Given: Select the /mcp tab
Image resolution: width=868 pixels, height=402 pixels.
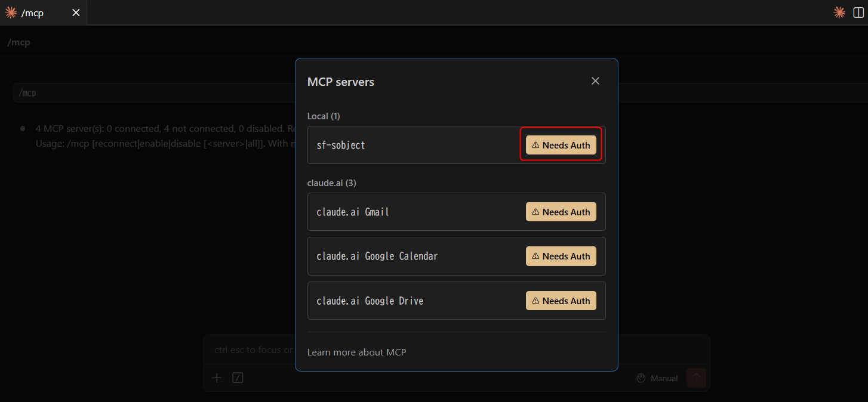Looking at the screenshot, I should [44, 13].
